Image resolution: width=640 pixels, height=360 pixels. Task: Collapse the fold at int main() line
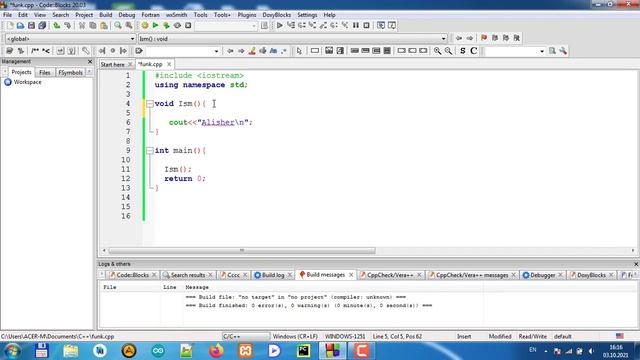150,151
